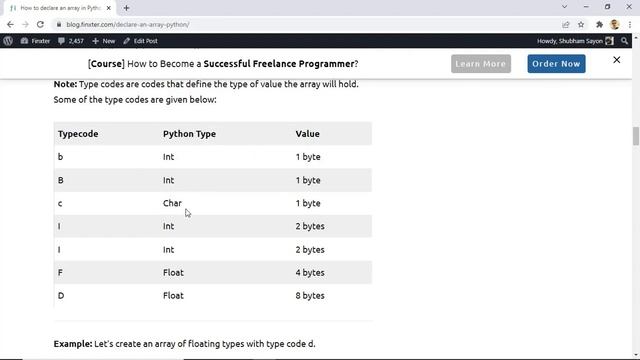Click the Python Type column header
Viewport: 640px width, 360px height.
tap(189, 134)
